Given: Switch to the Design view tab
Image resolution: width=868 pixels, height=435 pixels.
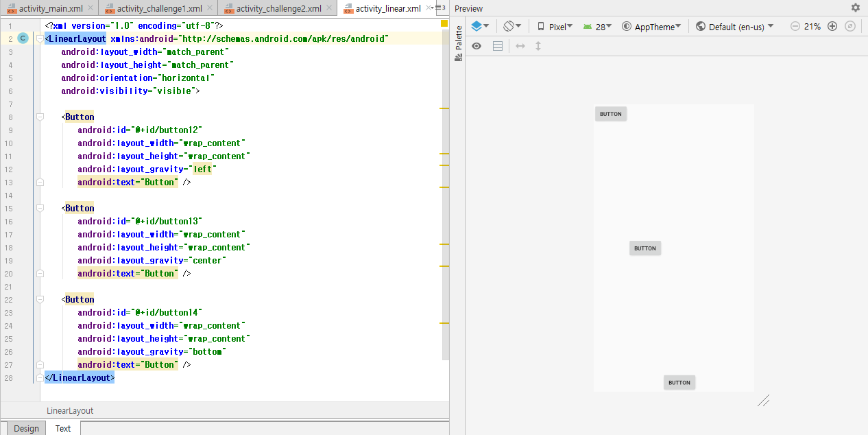Looking at the screenshot, I should [x=26, y=428].
